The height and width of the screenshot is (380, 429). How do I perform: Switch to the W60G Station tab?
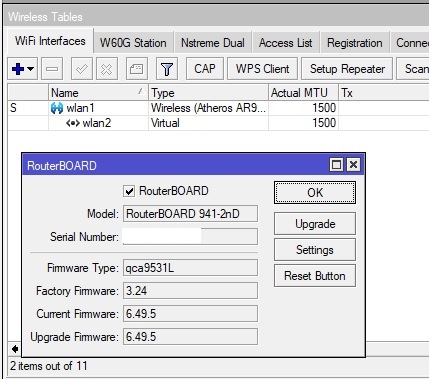coord(133,43)
